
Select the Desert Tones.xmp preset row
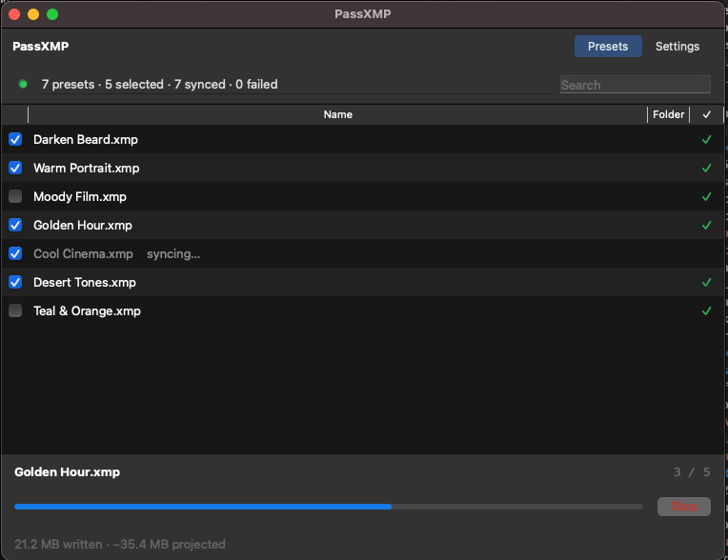pos(362,282)
